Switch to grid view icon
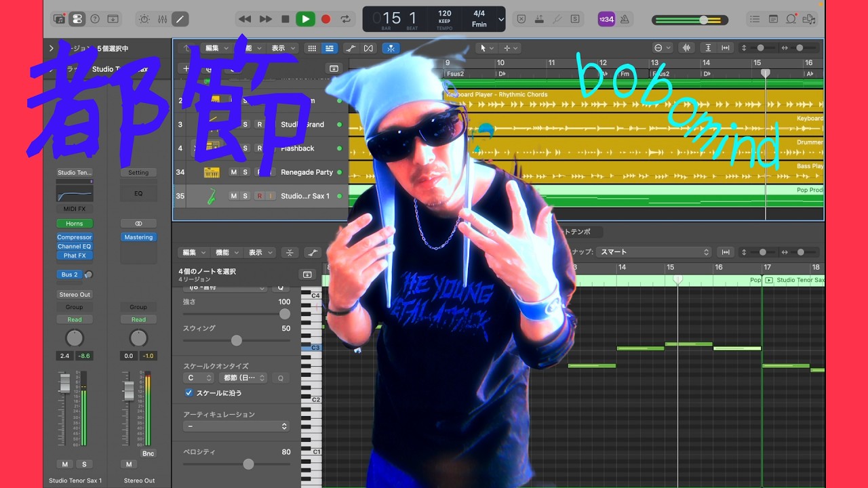The image size is (868, 488). 312,48
